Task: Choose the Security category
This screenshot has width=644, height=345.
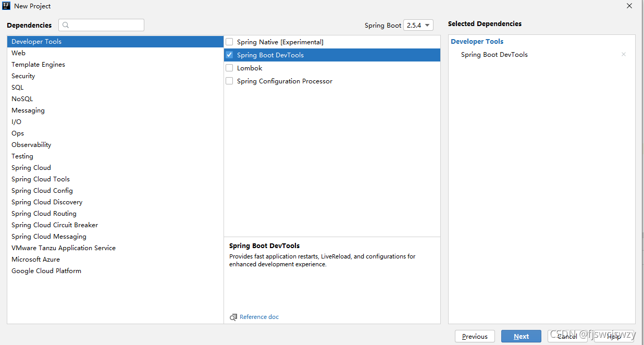Action: click(x=115, y=76)
